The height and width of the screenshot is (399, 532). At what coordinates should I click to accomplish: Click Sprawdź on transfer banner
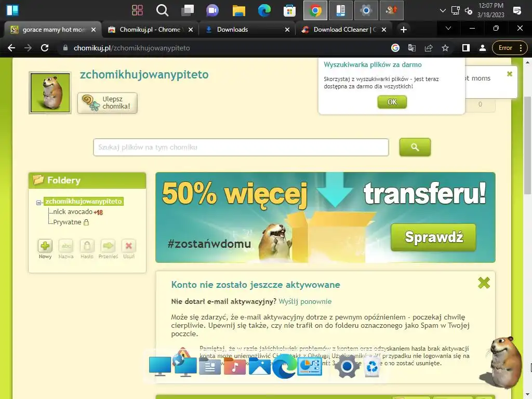[434, 237]
